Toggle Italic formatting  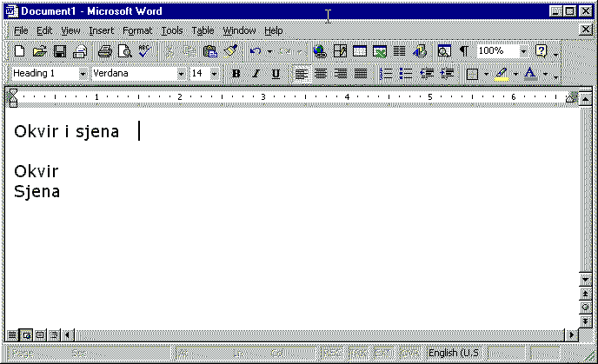click(256, 74)
